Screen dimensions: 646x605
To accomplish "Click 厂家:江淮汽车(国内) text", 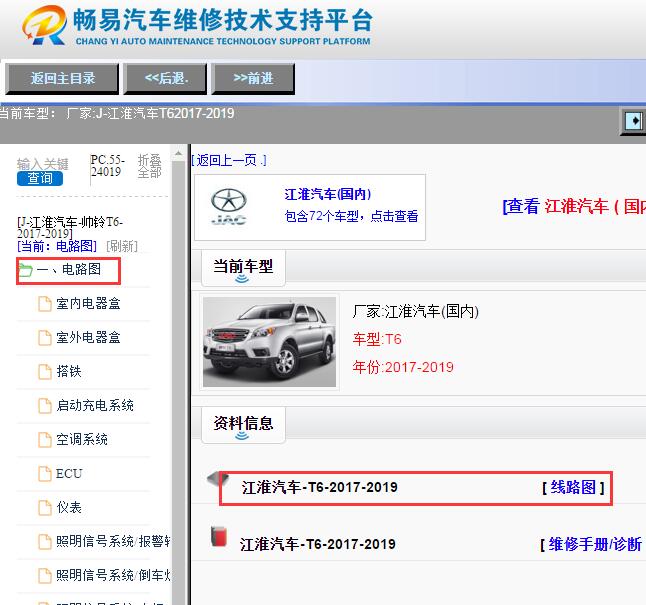I will 416,311.
